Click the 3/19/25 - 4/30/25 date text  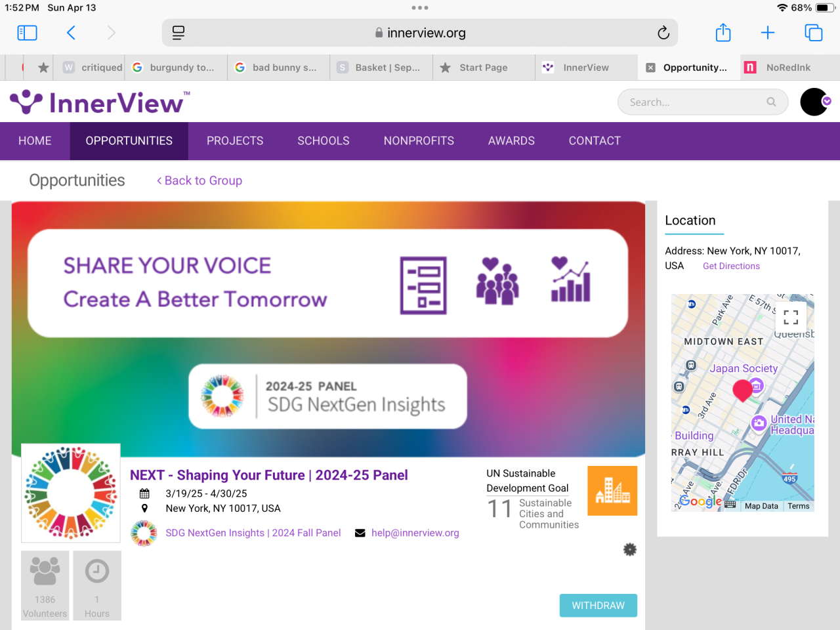[x=206, y=493]
